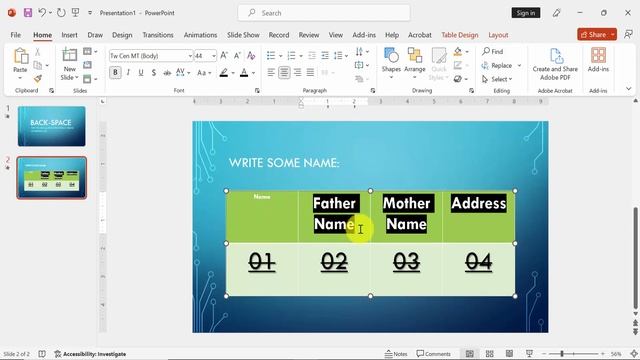
Task: Click Create and Share Adobe PDF
Action: point(555,64)
